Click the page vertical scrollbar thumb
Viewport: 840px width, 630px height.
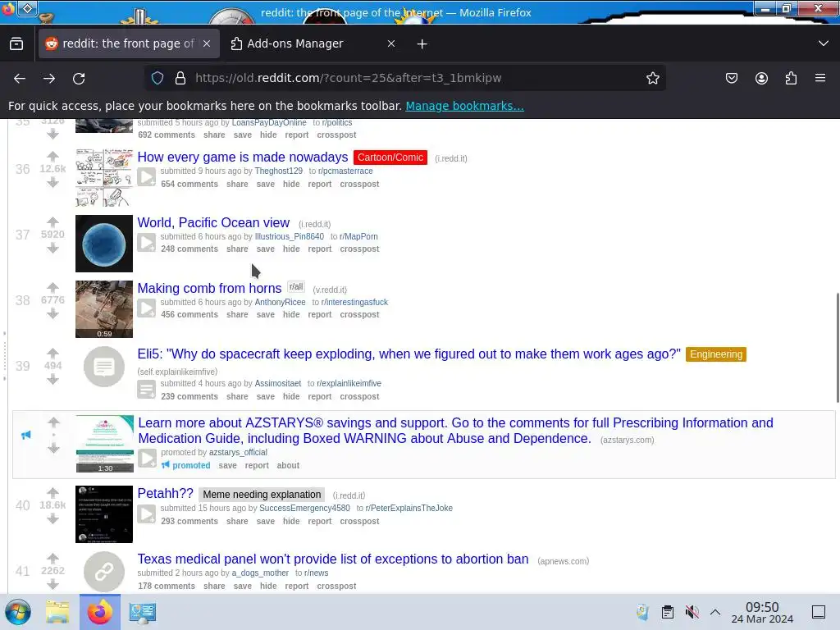coord(838,347)
